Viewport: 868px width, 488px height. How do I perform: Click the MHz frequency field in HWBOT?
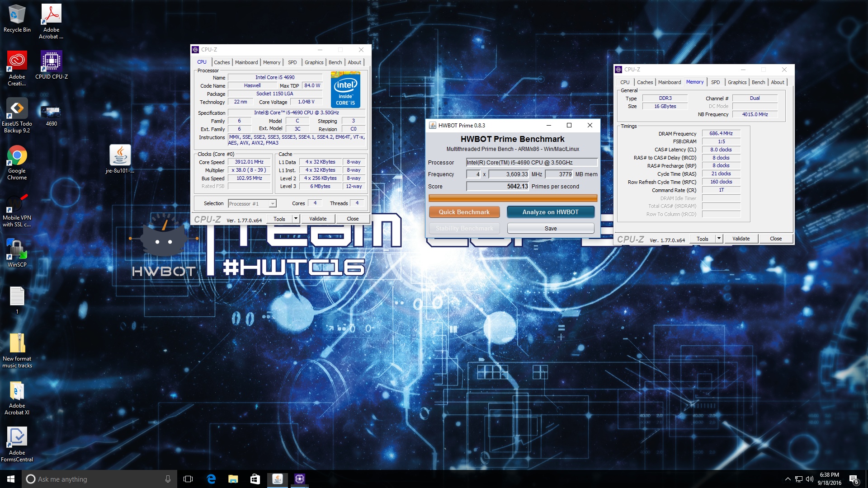[x=509, y=174]
